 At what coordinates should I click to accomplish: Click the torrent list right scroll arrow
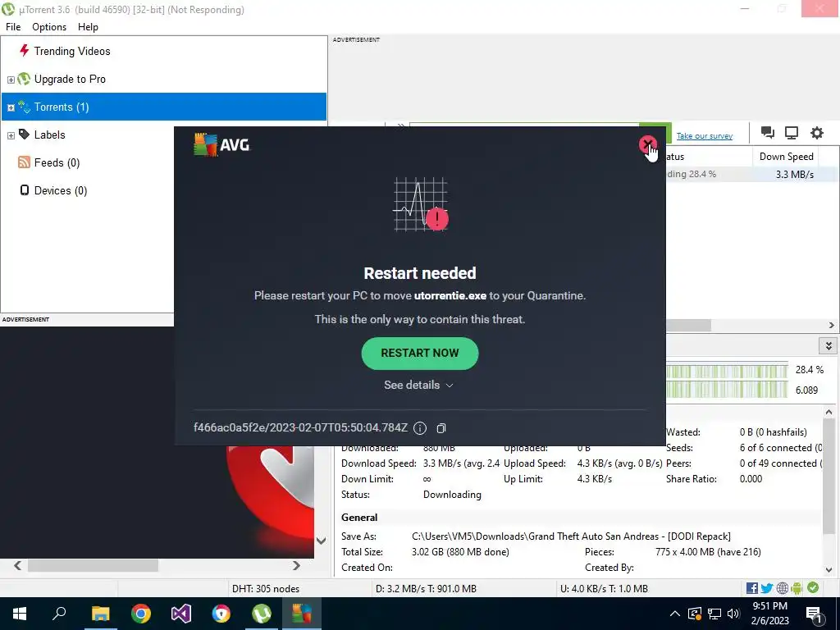point(832,325)
